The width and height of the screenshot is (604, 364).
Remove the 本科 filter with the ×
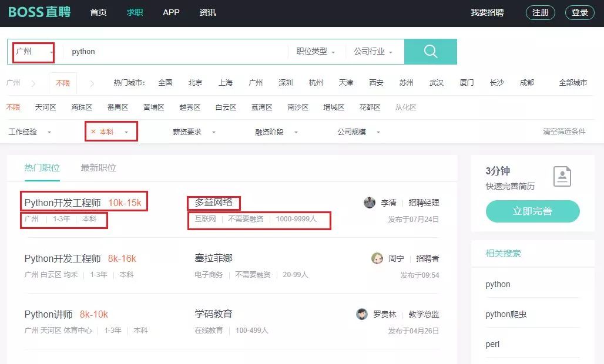[x=93, y=132]
